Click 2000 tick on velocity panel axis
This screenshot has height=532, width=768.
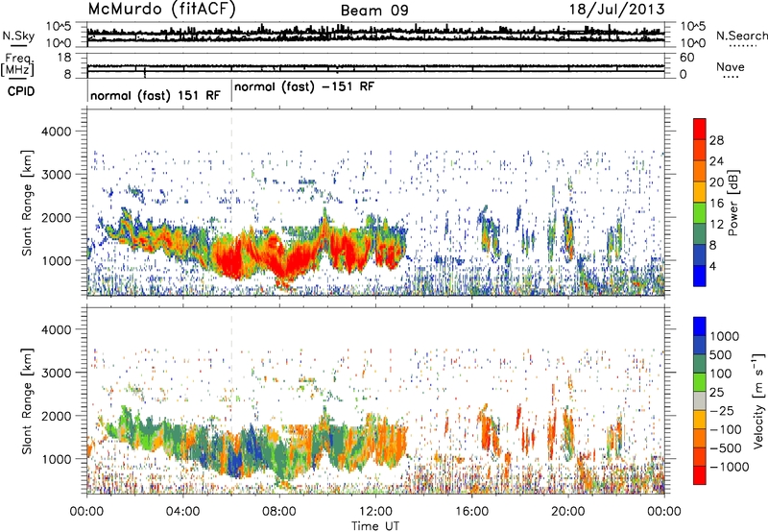[56, 416]
